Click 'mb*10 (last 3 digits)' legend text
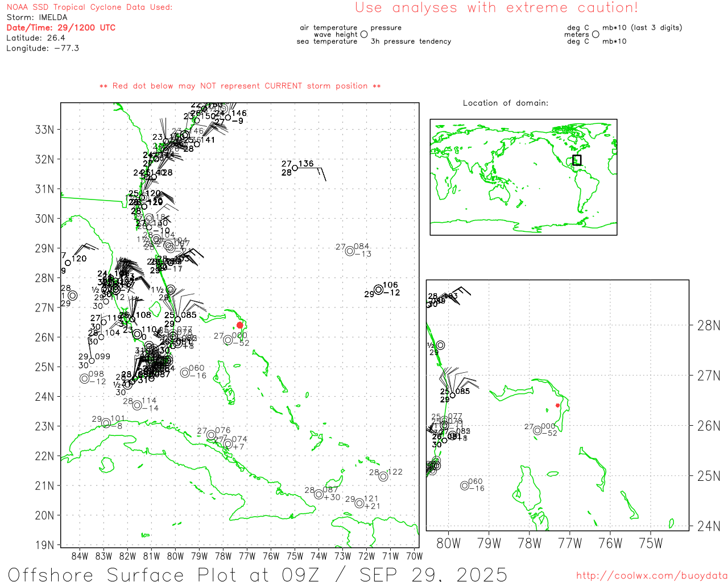Image resolution: width=728 pixels, height=582 pixels. click(642, 28)
